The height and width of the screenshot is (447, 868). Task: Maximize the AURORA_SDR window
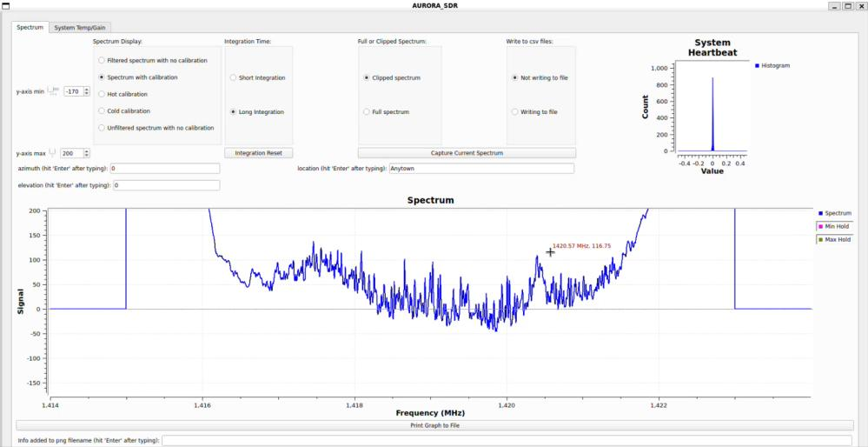pos(848,5)
